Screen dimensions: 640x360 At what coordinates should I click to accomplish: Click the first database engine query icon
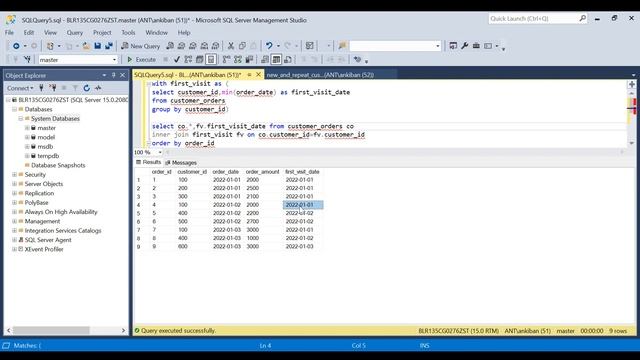170,46
